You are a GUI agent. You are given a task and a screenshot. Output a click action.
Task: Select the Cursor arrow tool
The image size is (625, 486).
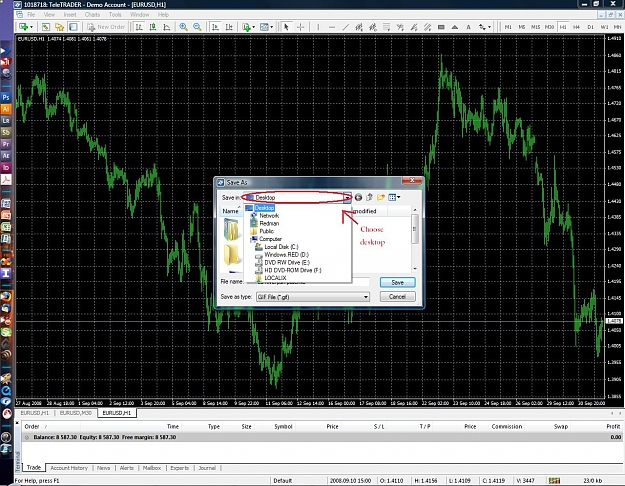286,27
